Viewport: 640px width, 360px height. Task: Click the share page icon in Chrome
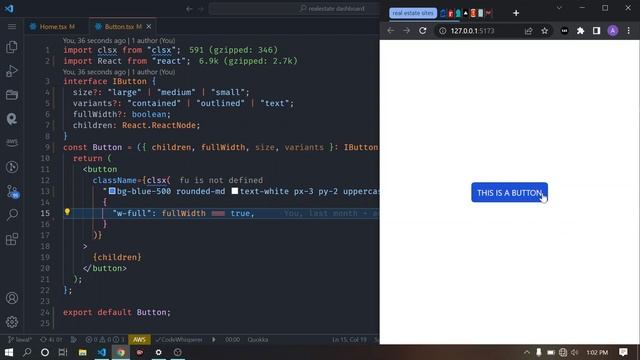pos(529,31)
